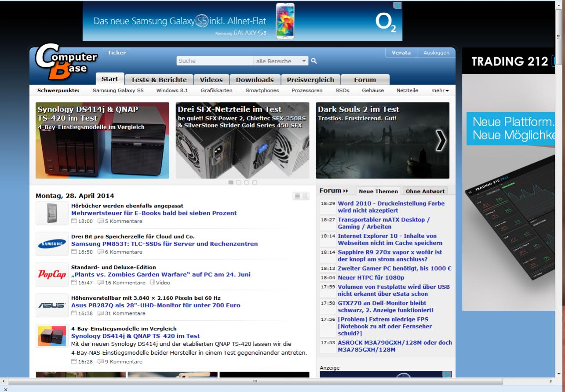Open forum thread Word 2010 Druckeinstellung Farbe

(391, 207)
